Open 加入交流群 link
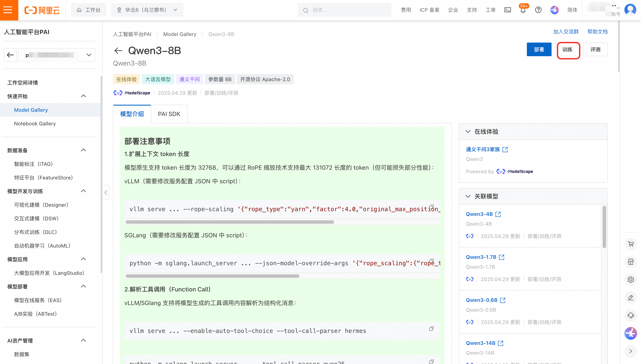This screenshot has width=641, height=364. (x=566, y=32)
